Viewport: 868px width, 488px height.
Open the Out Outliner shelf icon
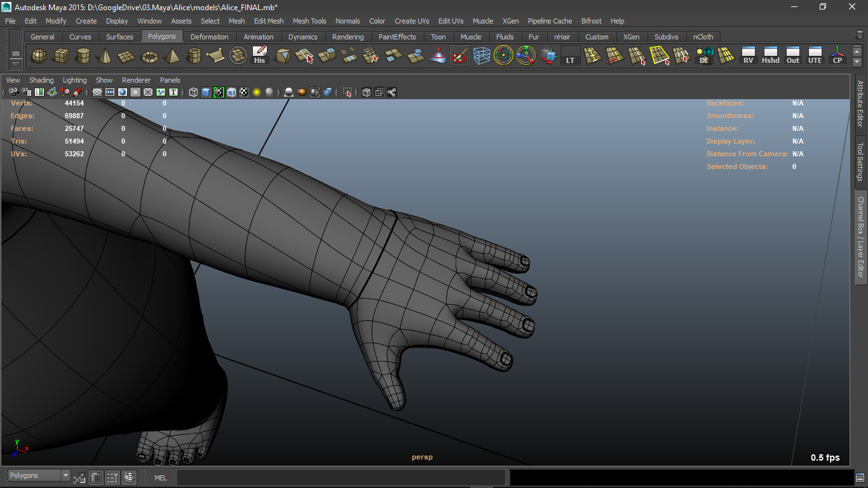pos(793,56)
